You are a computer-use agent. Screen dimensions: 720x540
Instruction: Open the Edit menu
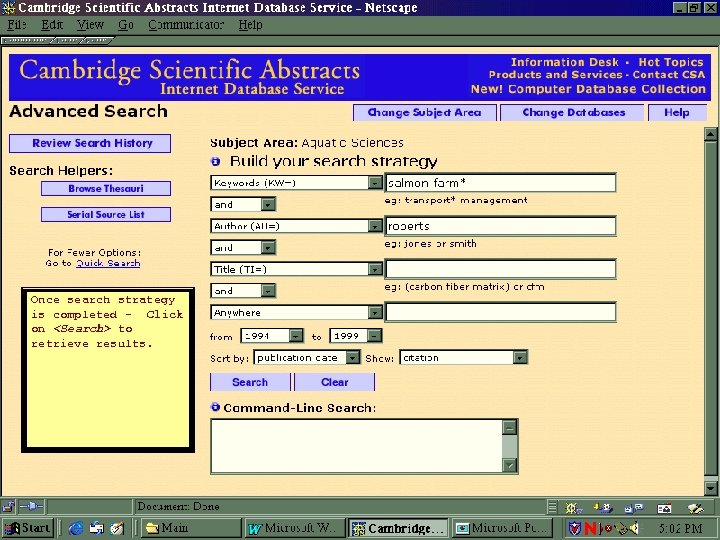click(x=52, y=25)
